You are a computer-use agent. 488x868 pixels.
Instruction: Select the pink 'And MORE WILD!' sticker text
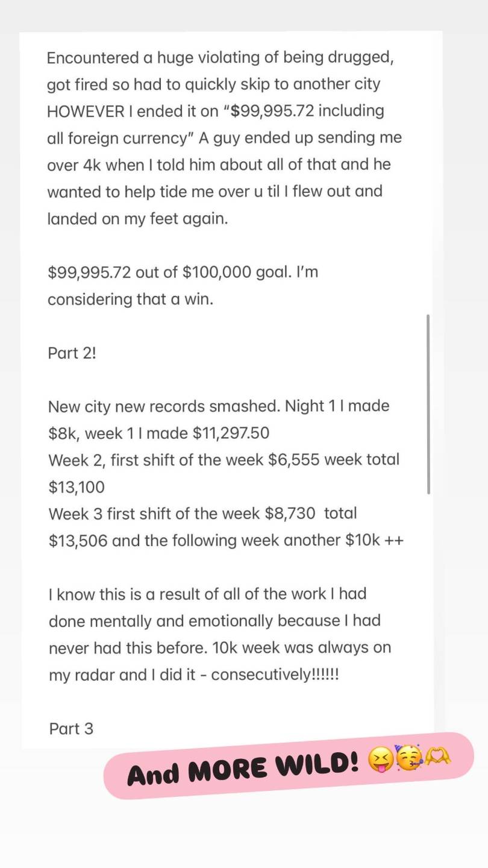pyautogui.click(x=243, y=770)
